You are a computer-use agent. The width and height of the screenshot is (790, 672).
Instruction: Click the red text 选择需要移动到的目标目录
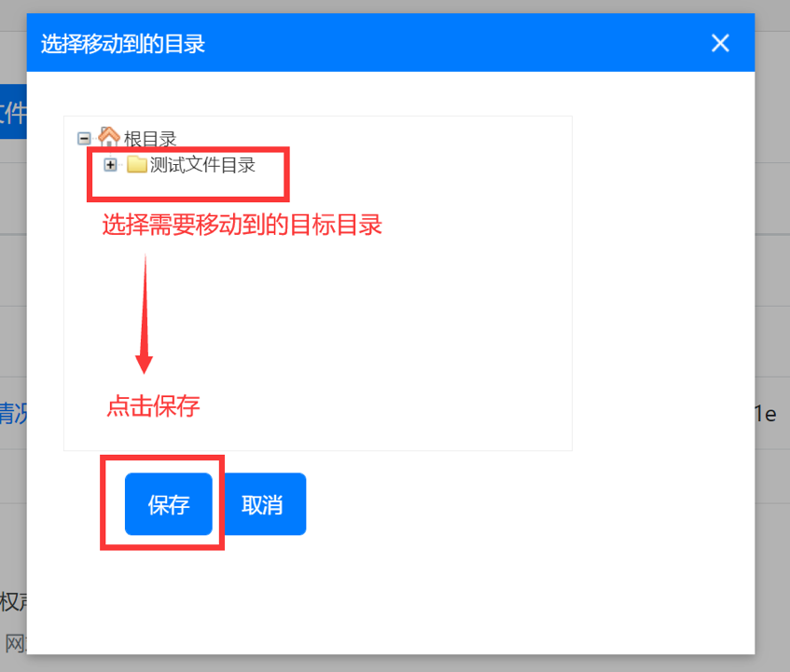pos(242,226)
